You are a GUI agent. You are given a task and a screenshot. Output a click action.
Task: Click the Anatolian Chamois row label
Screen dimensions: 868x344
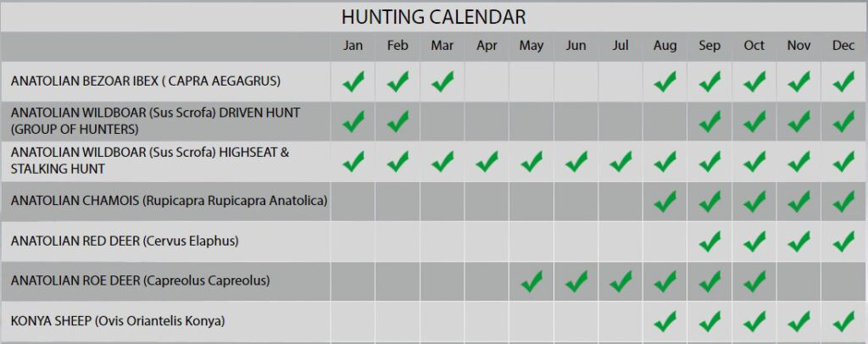click(169, 201)
